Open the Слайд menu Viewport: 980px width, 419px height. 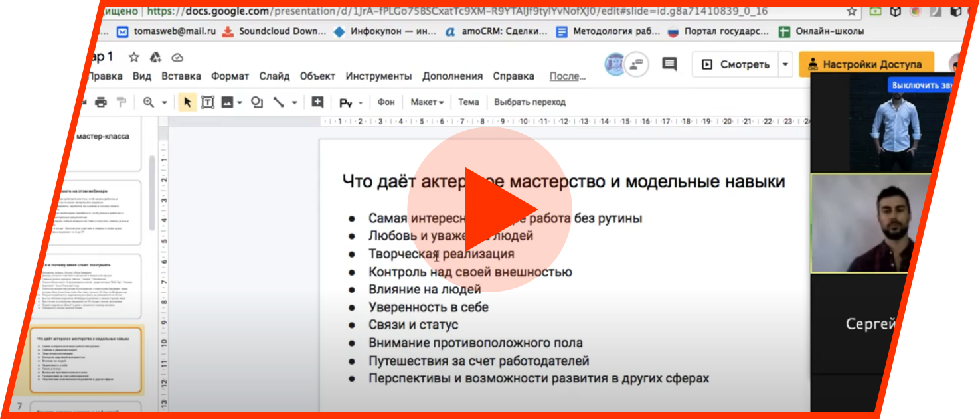pyautogui.click(x=274, y=76)
